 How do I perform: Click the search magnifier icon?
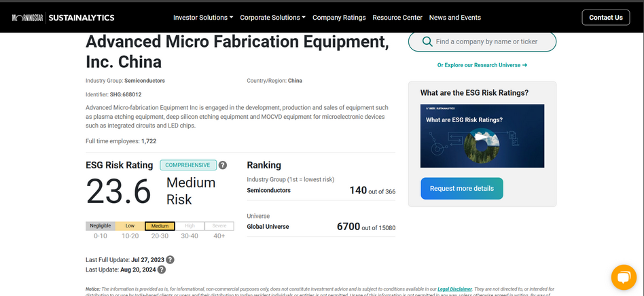pyautogui.click(x=427, y=42)
